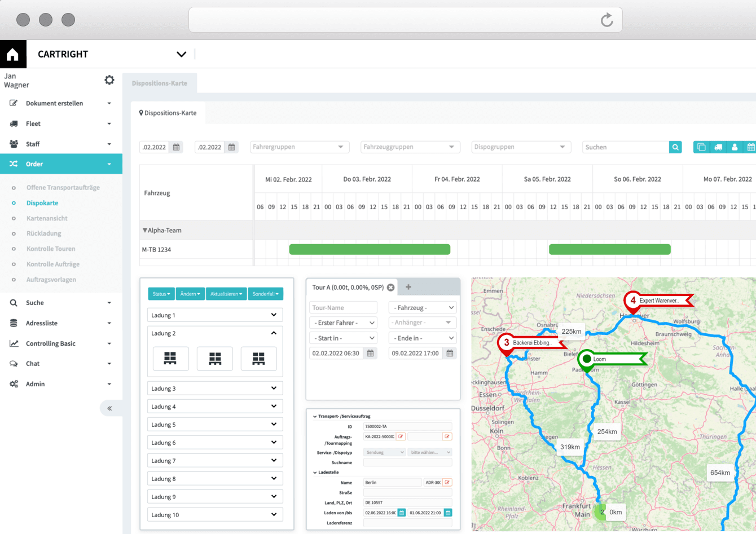Click the copy icon in the teal toolbar

click(x=701, y=147)
